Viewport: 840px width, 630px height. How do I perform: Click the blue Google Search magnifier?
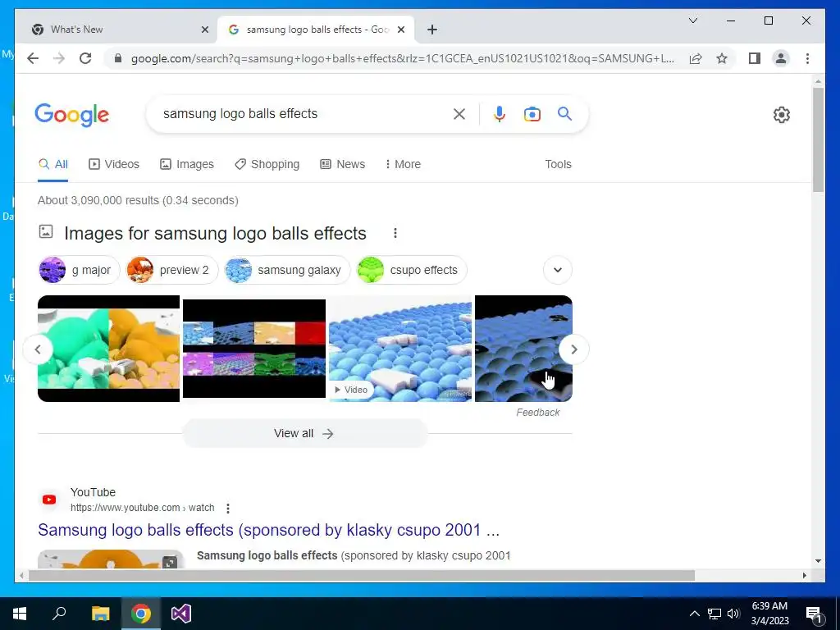564,113
